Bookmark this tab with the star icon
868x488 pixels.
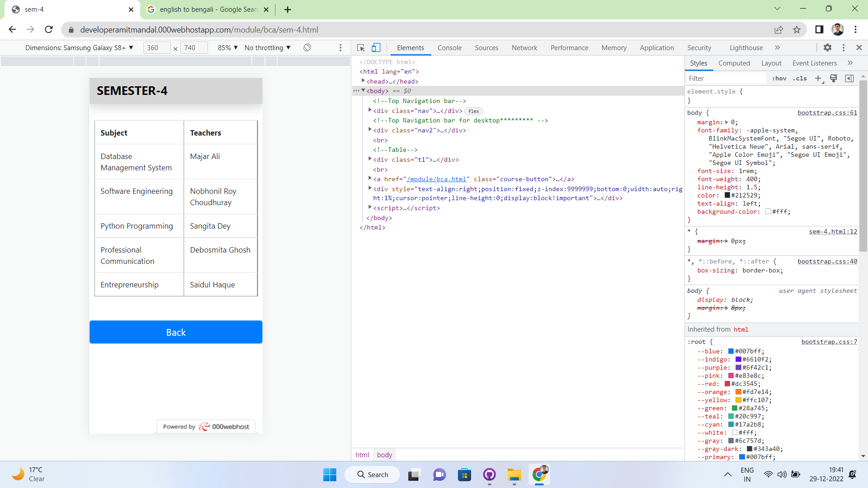click(x=797, y=30)
